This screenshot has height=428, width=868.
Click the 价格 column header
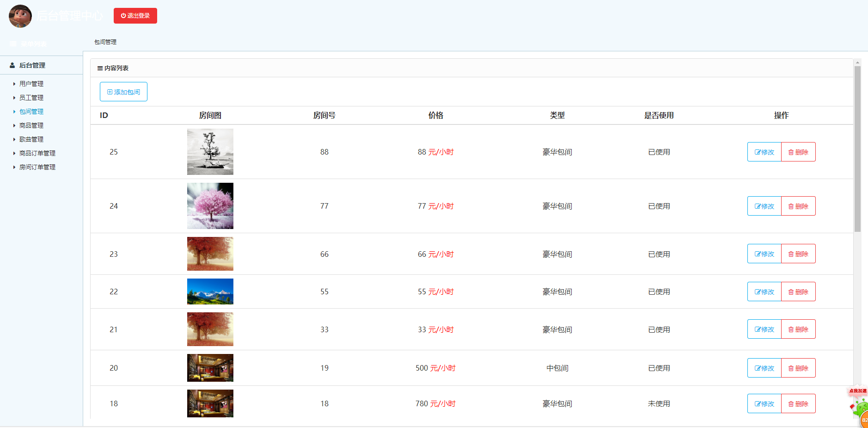[x=435, y=115]
